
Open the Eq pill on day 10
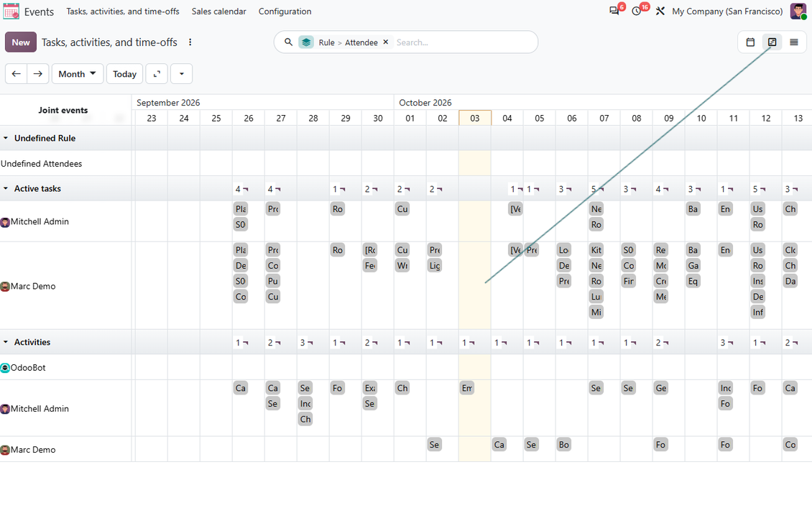coord(693,281)
